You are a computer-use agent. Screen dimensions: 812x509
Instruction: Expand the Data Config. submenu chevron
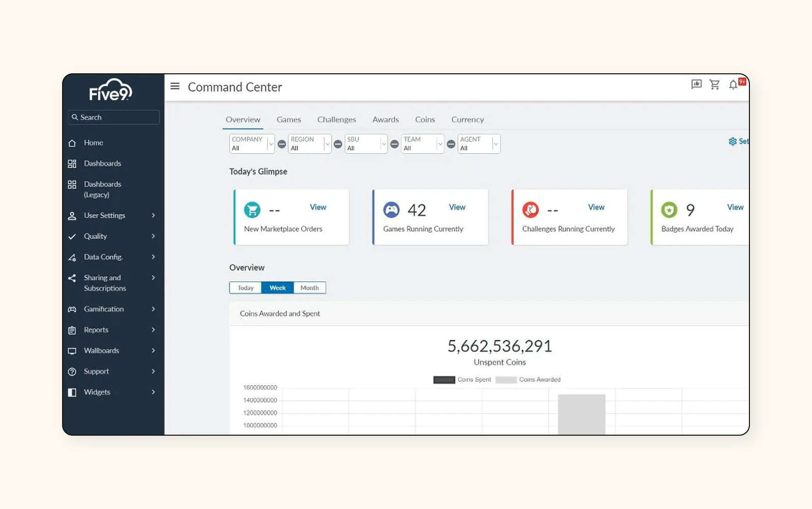(153, 258)
